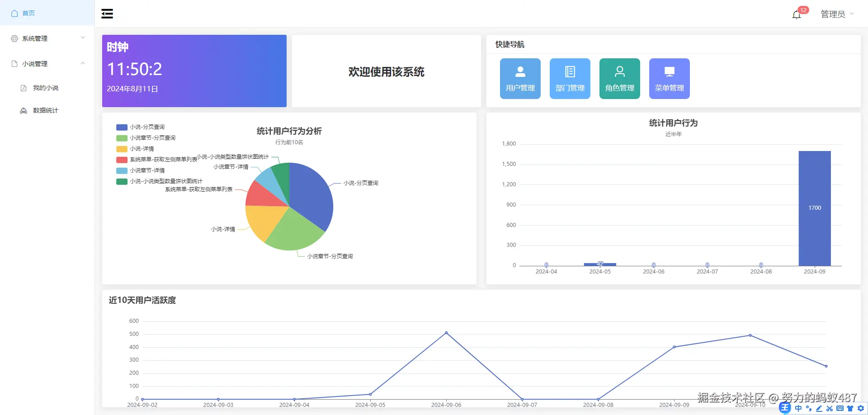Screen dimensions: 868x415
Task: Toggle 小说章节-详情 light blue legend entry
Action: coord(141,170)
